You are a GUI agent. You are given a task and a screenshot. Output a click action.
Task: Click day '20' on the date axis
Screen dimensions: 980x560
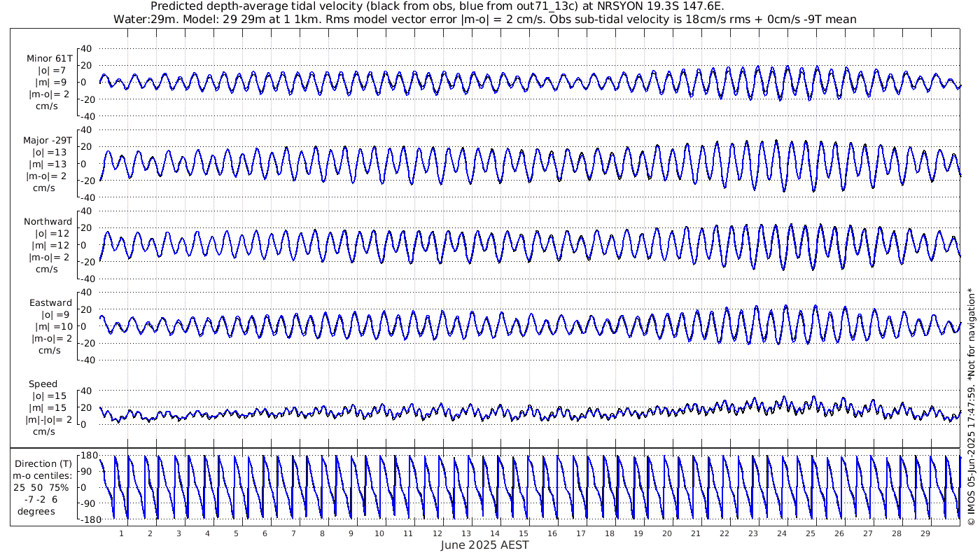click(666, 533)
